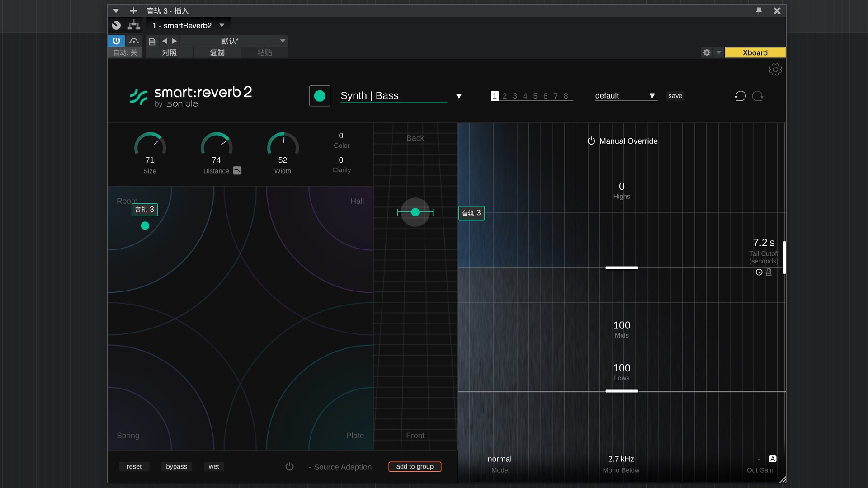The height and width of the screenshot is (488, 868).
Task: Click the Size knob
Action: [150, 145]
